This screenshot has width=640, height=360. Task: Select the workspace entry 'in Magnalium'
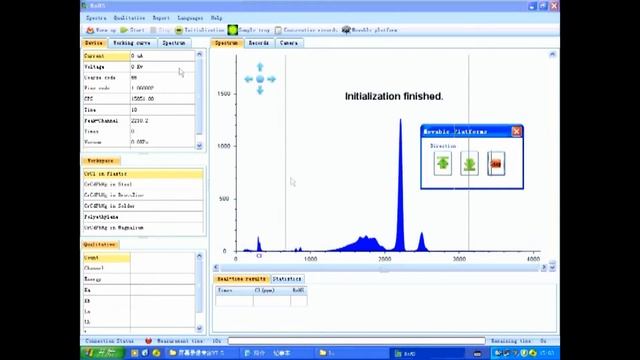coord(143,228)
